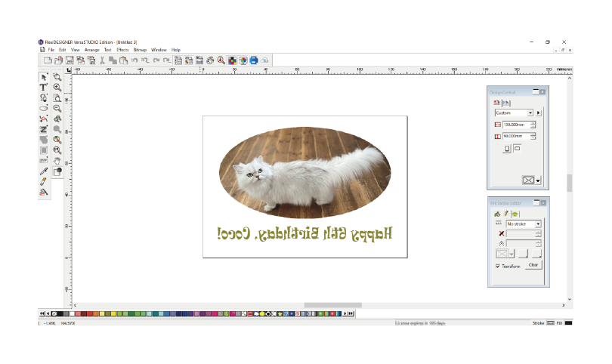Choose landscape page orientation button
This screenshot has height=364, width=612.
point(518,148)
